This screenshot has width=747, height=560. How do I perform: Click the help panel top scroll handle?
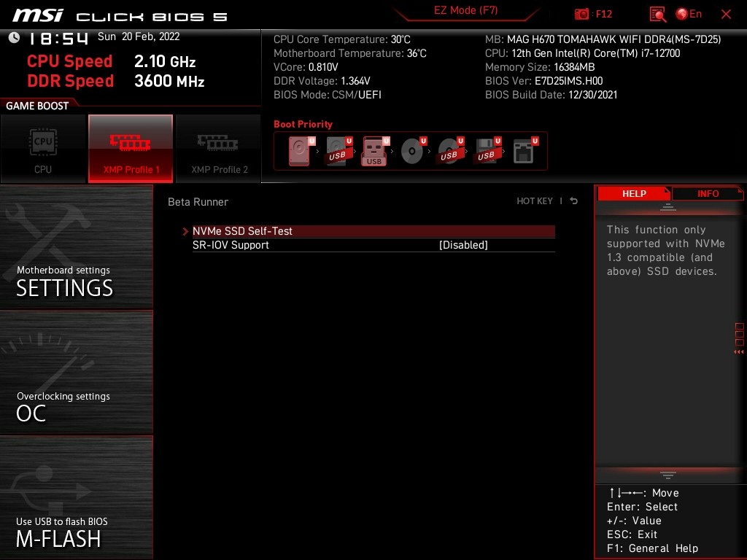[x=668, y=207]
